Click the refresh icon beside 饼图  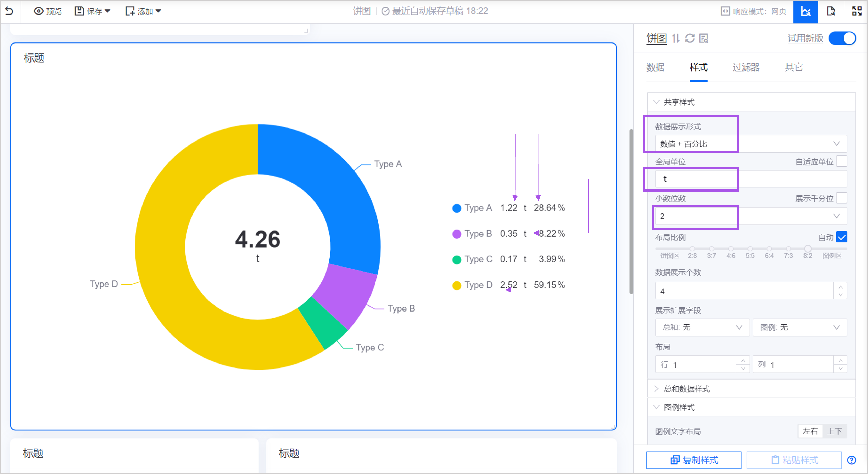(x=690, y=38)
